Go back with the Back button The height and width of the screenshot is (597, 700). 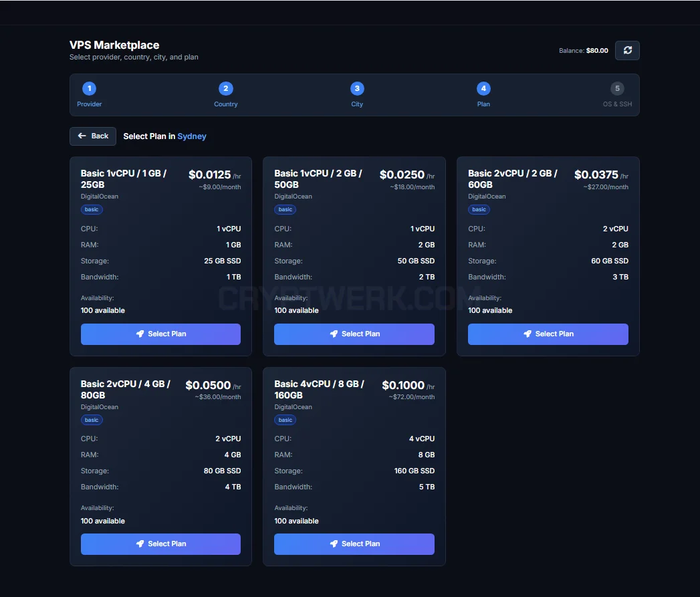pyautogui.click(x=93, y=136)
